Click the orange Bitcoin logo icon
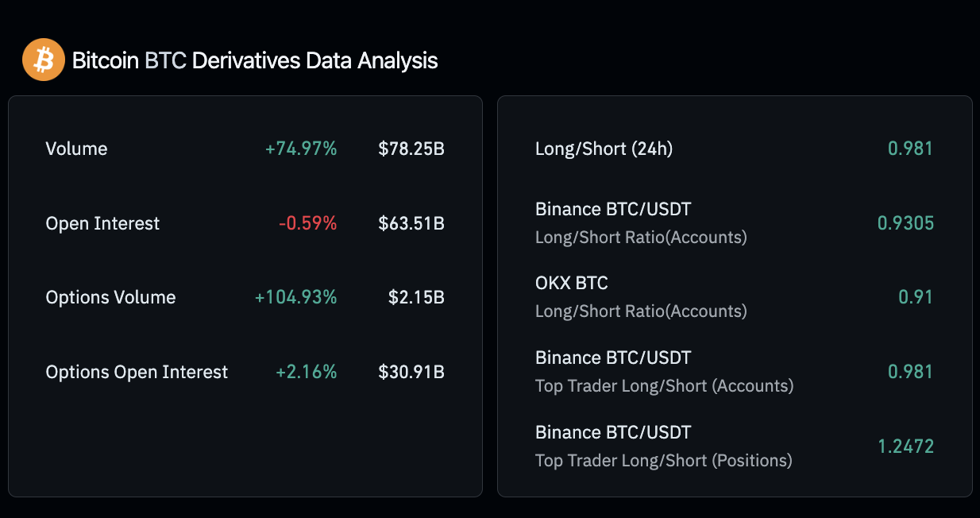 click(43, 60)
